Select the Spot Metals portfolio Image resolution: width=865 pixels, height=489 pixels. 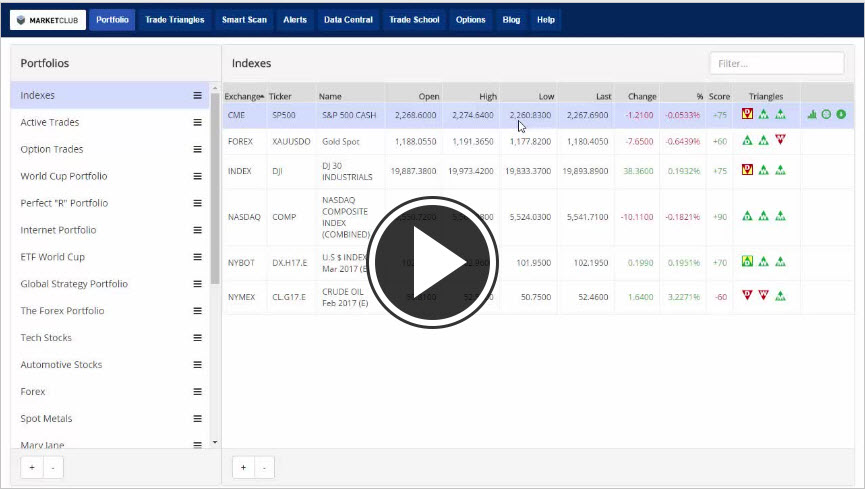point(109,419)
